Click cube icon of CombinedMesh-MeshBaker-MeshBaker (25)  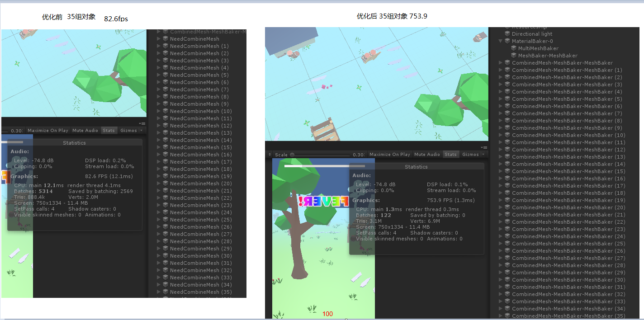[507, 244]
